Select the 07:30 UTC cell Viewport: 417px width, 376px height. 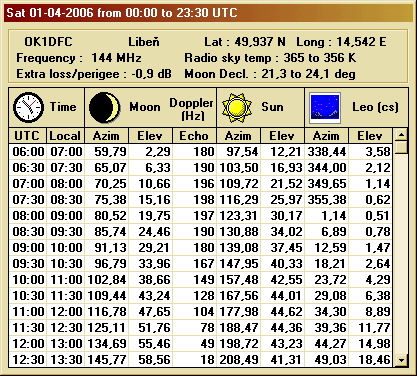tap(28, 200)
